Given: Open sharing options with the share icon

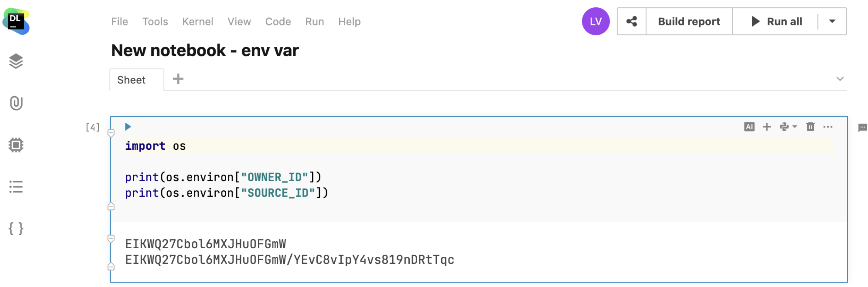Looking at the screenshot, I should (x=632, y=21).
